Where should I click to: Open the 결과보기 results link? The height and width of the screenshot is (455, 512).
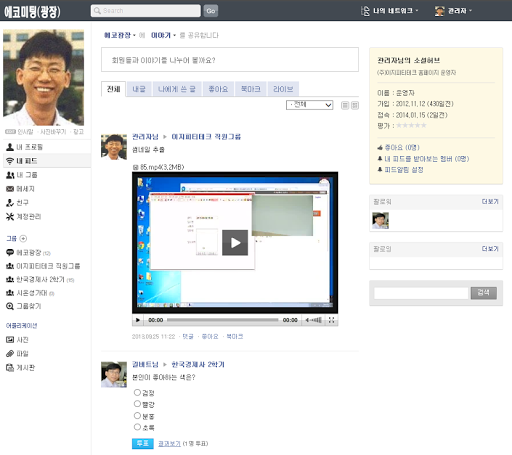169,444
